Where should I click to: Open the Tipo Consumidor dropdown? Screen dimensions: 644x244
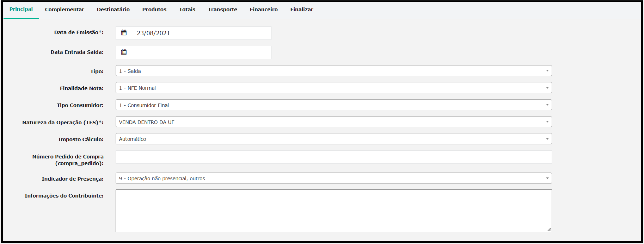point(333,105)
